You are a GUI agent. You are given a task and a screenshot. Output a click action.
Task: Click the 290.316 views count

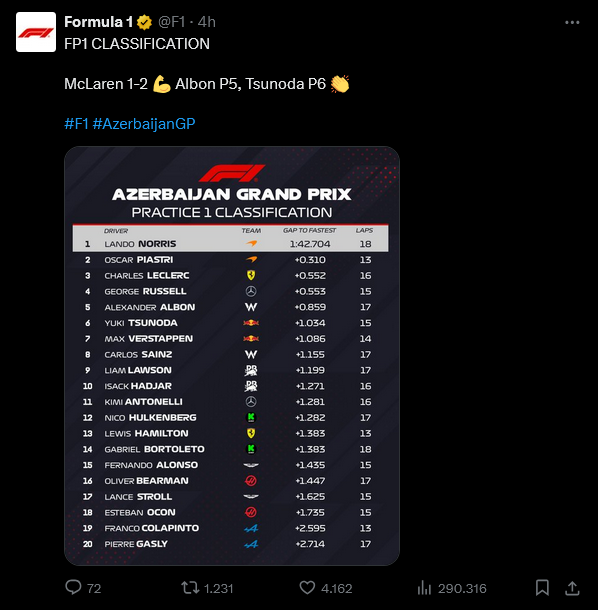(x=462, y=588)
